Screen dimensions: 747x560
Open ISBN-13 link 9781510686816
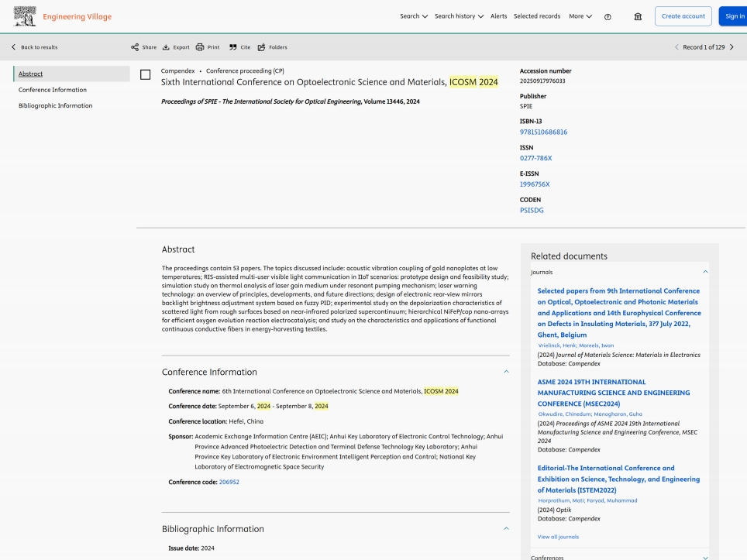point(543,132)
